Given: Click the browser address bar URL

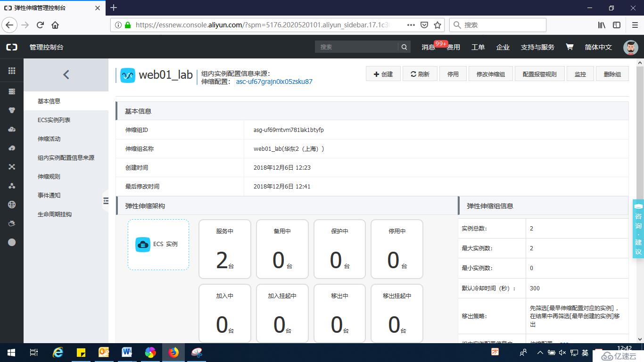Looking at the screenshot, I should [x=262, y=25].
